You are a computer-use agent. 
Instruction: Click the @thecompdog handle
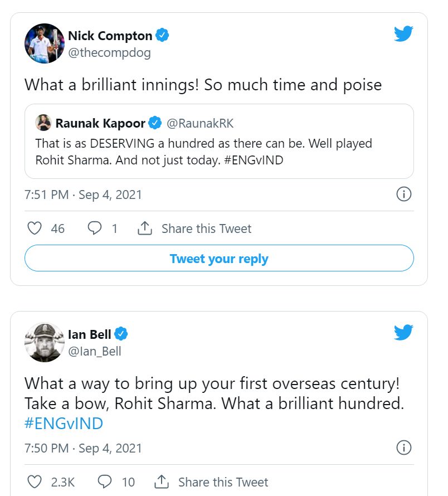109,53
